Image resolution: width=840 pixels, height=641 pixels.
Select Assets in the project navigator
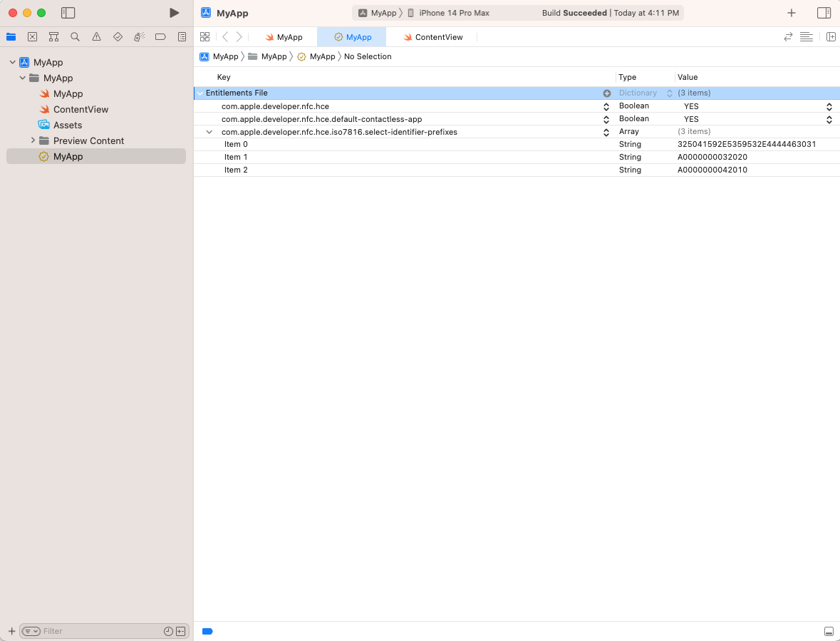pos(68,125)
